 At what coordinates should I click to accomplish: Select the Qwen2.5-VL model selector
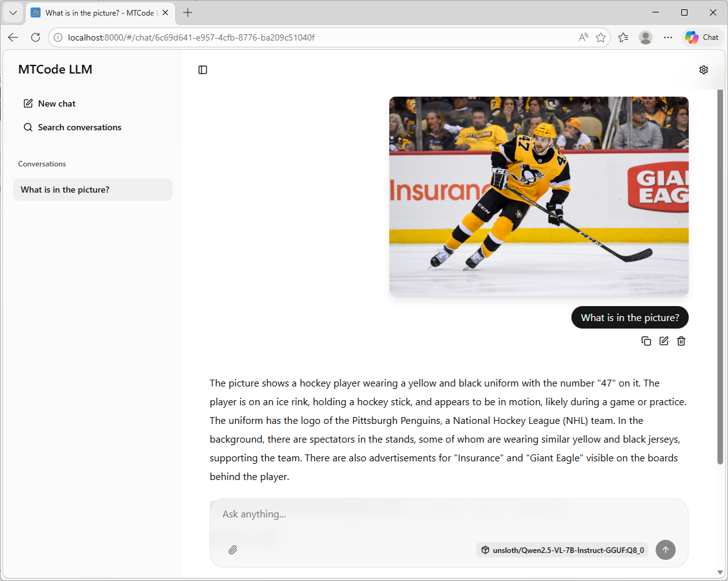click(x=562, y=550)
